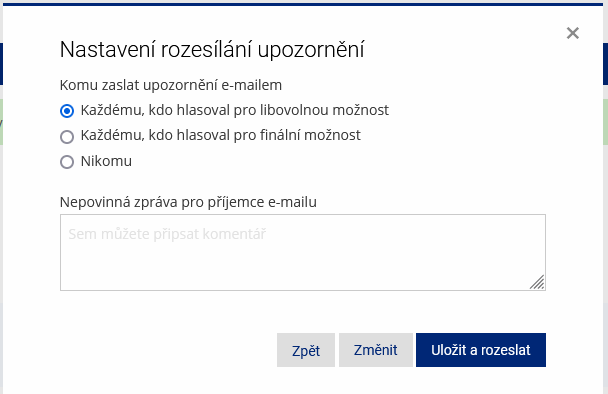Click the textarea resize handle icon
The width and height of the screenshot is (608, 394).
tap(537, 282)
